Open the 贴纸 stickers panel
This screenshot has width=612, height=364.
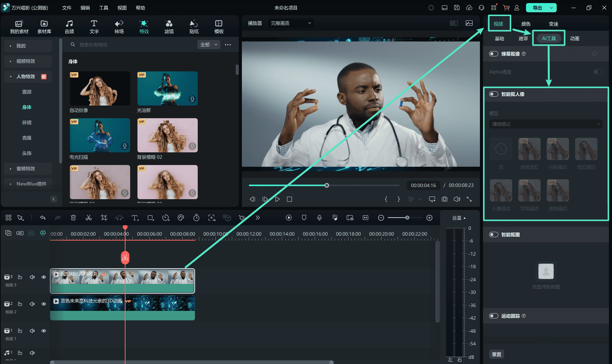(x=194, y=27)
